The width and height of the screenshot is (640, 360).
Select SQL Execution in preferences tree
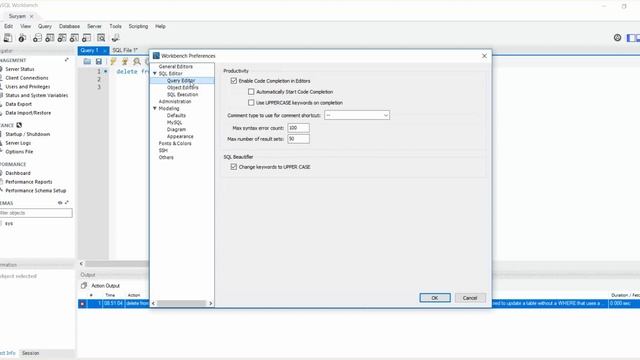tap(182, 94)
